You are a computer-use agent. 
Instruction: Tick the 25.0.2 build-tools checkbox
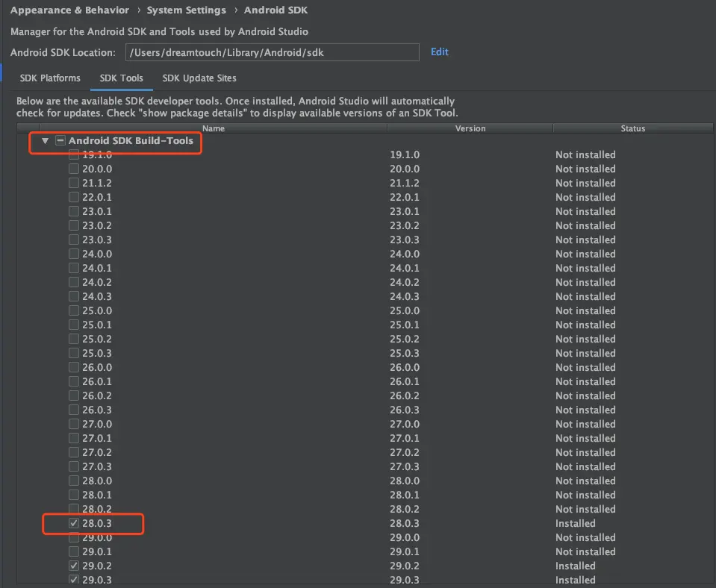[x=73, y=339]
